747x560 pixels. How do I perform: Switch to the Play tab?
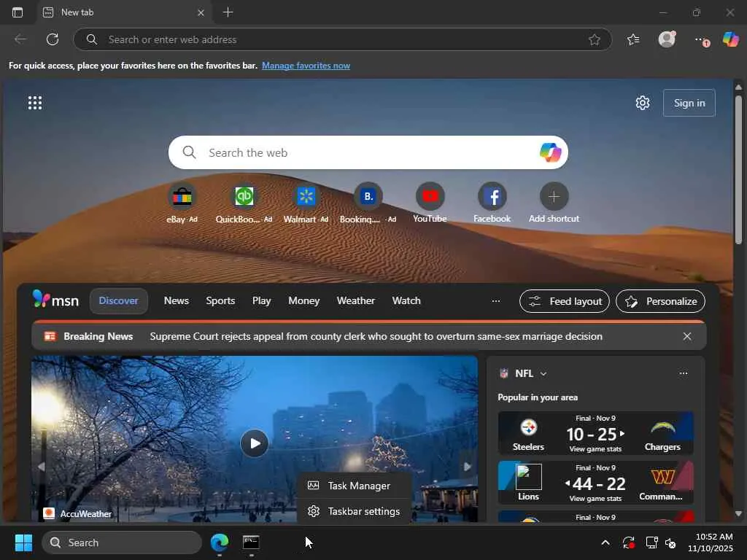click(262, 300)
